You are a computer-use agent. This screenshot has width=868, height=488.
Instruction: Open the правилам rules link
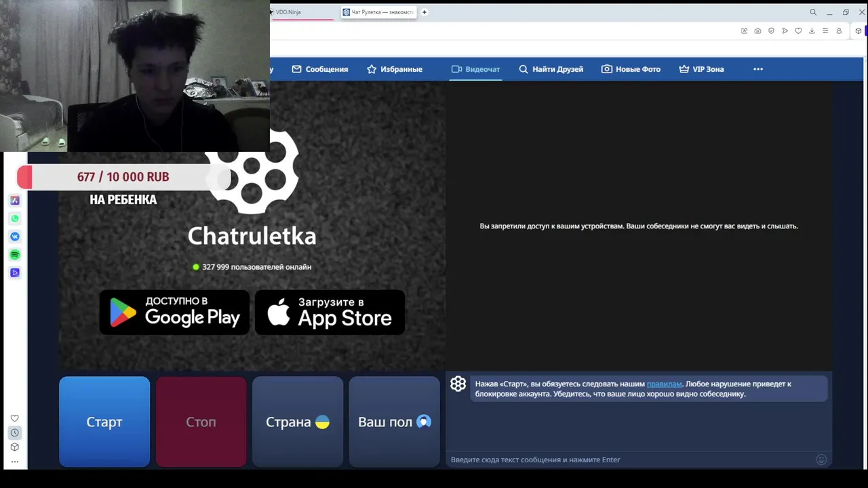click(664, 384)
